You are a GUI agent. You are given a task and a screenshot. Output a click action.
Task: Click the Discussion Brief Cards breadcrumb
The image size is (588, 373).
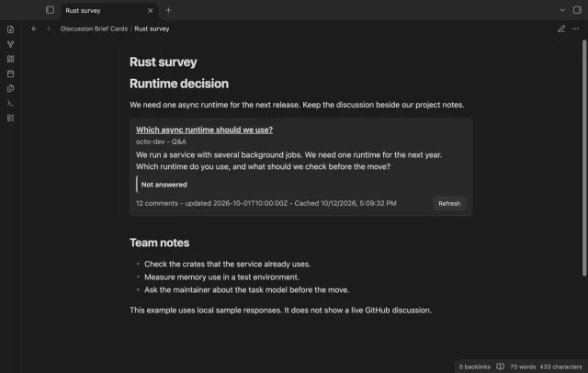click(x=94, y=28)
